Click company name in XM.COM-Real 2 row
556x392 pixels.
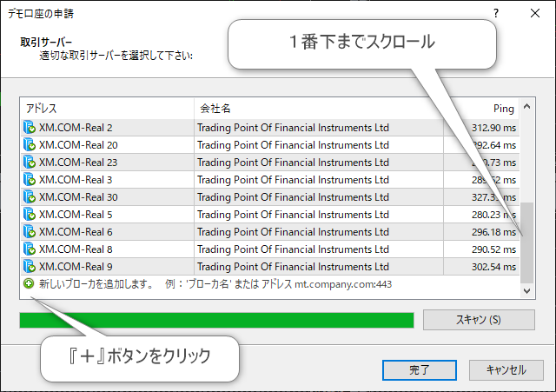(294, 128)
